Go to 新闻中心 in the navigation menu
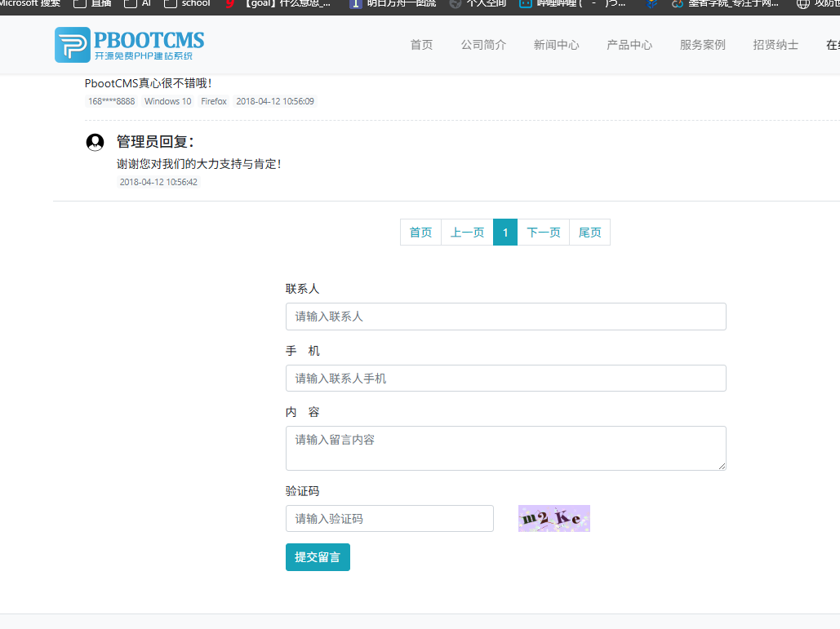The width and height of the screenshot is (840, 629). coord(556,45)
